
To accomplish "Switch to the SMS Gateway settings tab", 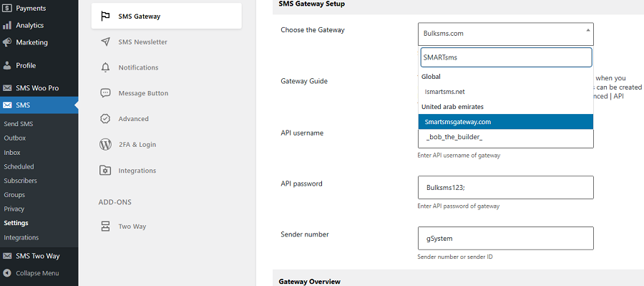I will coord(166,16).
